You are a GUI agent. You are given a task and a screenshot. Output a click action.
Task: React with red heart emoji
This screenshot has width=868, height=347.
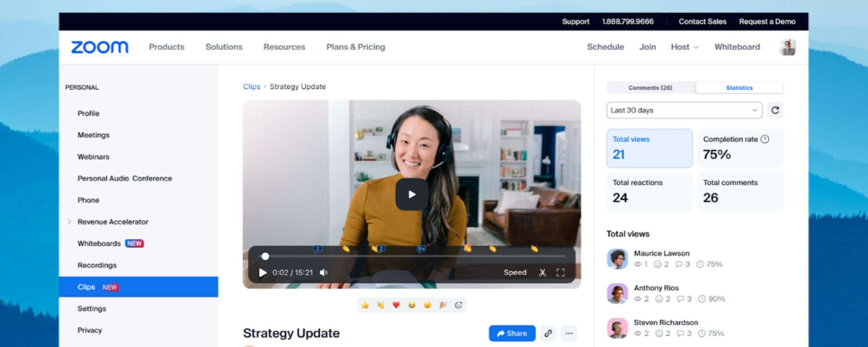pyautogui.click(x=396, y=305)
